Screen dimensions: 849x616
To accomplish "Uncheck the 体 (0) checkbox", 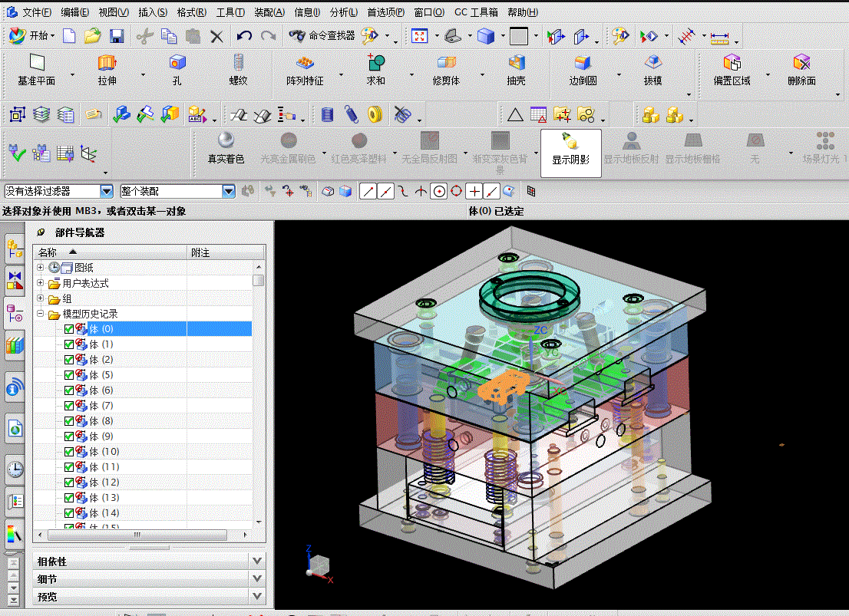I will pyautogui.click(x=69, y=329).
